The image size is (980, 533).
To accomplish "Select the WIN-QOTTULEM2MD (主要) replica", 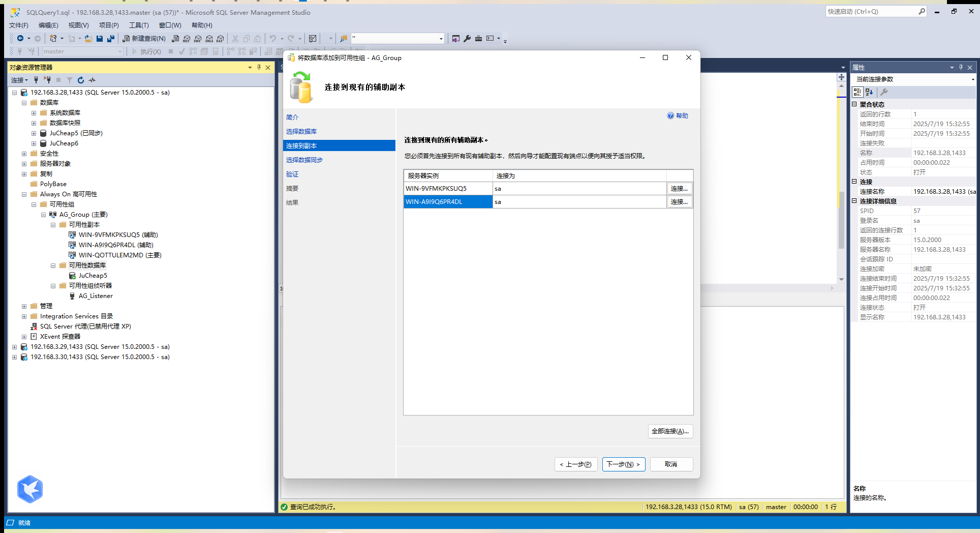I will pos(120,255).
